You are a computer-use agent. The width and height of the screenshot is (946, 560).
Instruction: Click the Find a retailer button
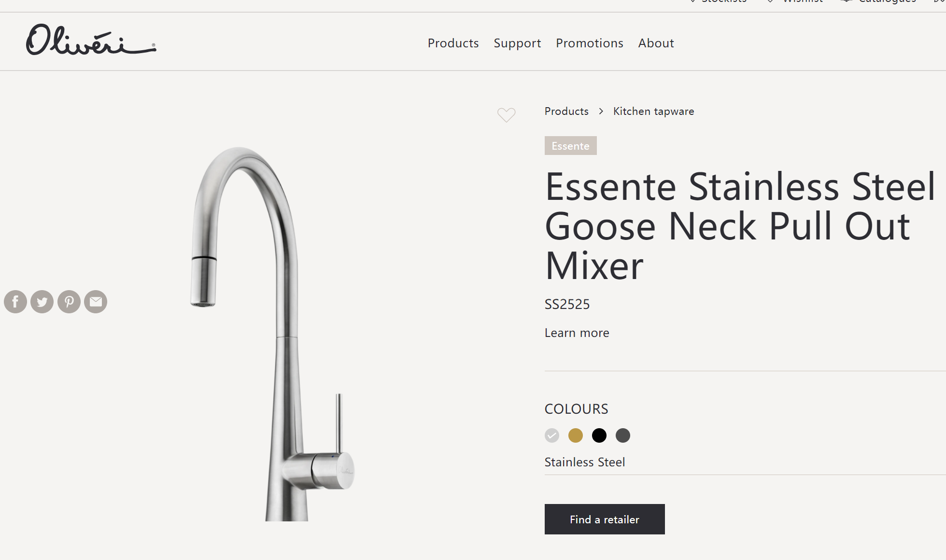tap(605, 519)
